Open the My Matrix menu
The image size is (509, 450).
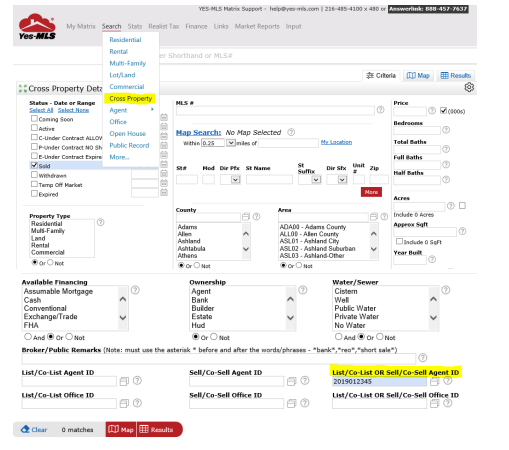click(81, 26)
